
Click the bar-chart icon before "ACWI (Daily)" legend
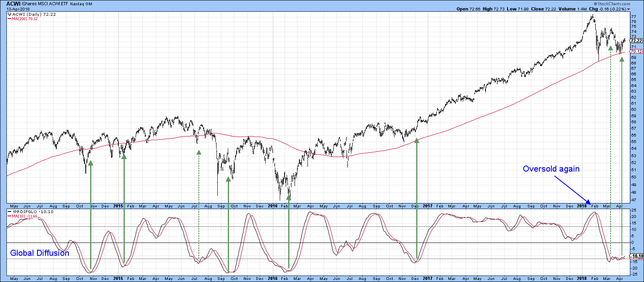(9, 14)
